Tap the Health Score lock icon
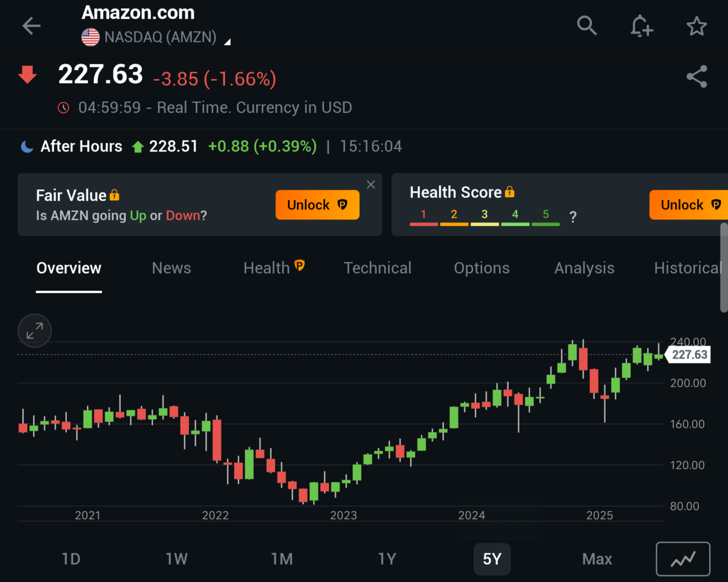Viewport: 728px width, 582px height. pos(510,192)
